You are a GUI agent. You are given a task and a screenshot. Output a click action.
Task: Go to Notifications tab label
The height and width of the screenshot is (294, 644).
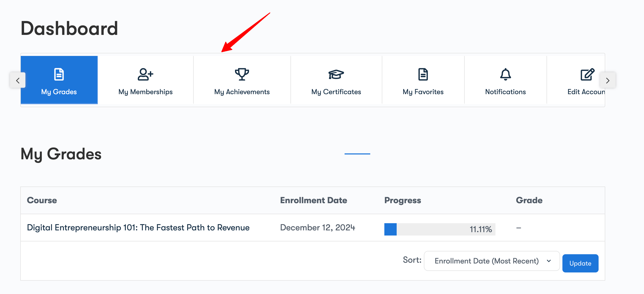click(x=505, y=92)
